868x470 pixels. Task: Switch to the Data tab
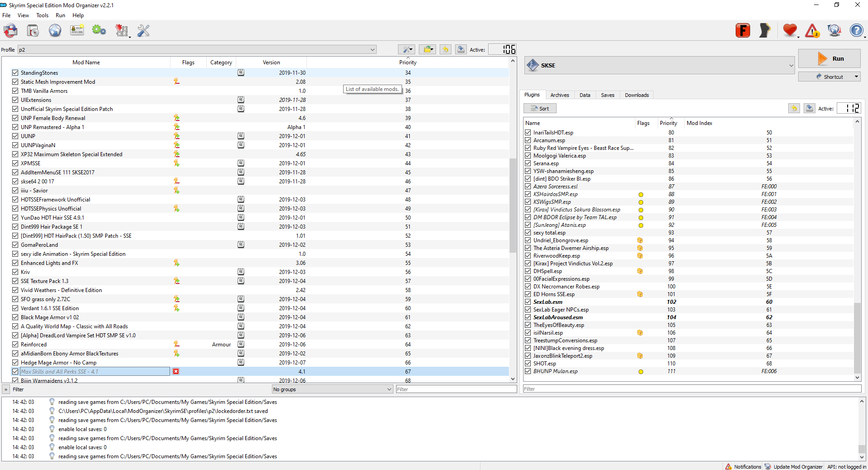tap(585, 95)
